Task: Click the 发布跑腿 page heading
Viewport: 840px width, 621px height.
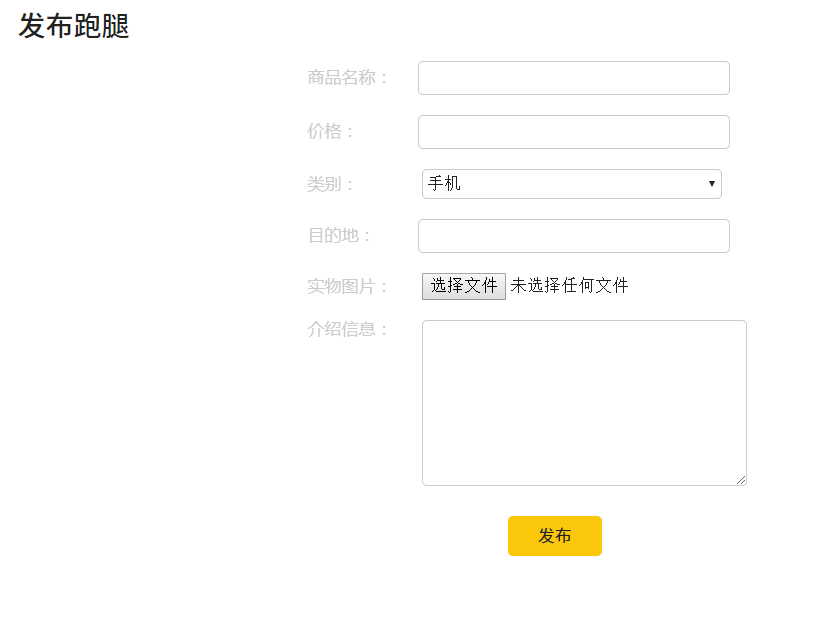Action: 74,27
